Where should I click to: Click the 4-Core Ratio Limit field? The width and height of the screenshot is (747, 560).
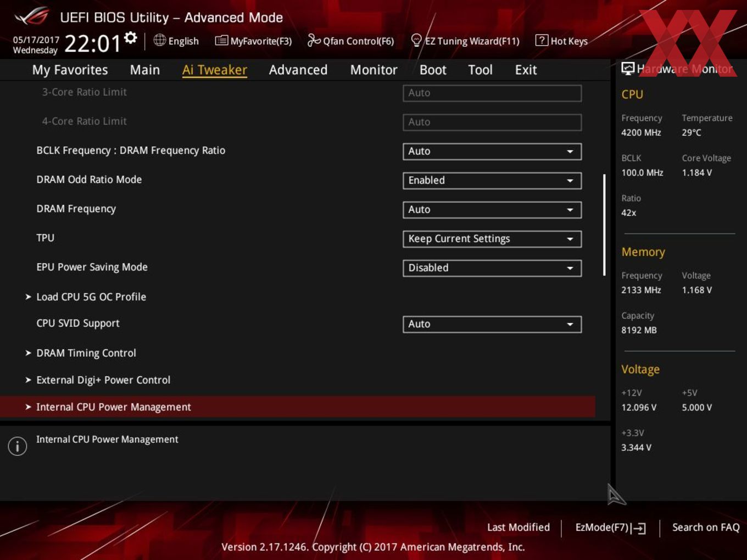pyautogui.click(x=492, y=122)
